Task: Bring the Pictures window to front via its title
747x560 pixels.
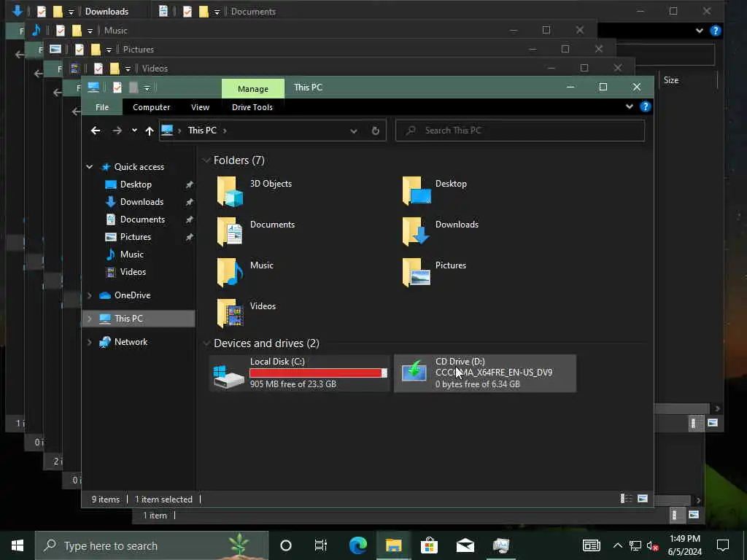Action: (x=138, y=50)
